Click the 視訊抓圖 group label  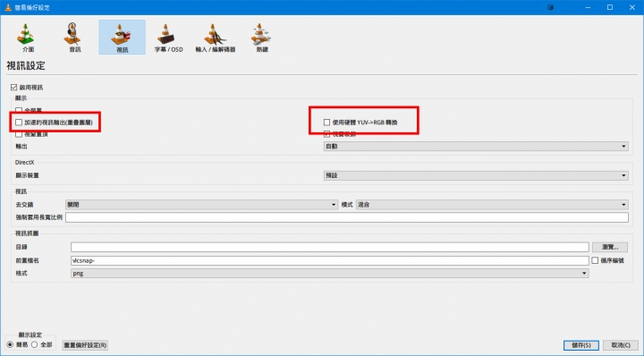point(27,233)
